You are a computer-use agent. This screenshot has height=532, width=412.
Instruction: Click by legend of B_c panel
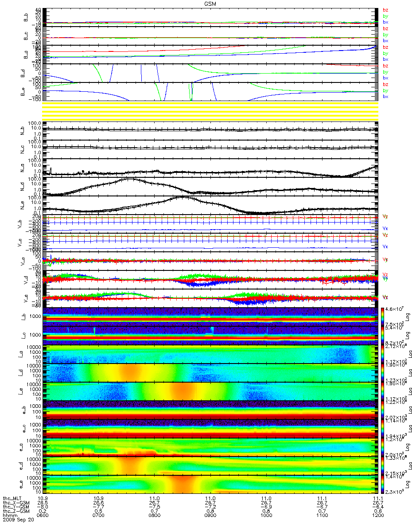click(385, 35)
